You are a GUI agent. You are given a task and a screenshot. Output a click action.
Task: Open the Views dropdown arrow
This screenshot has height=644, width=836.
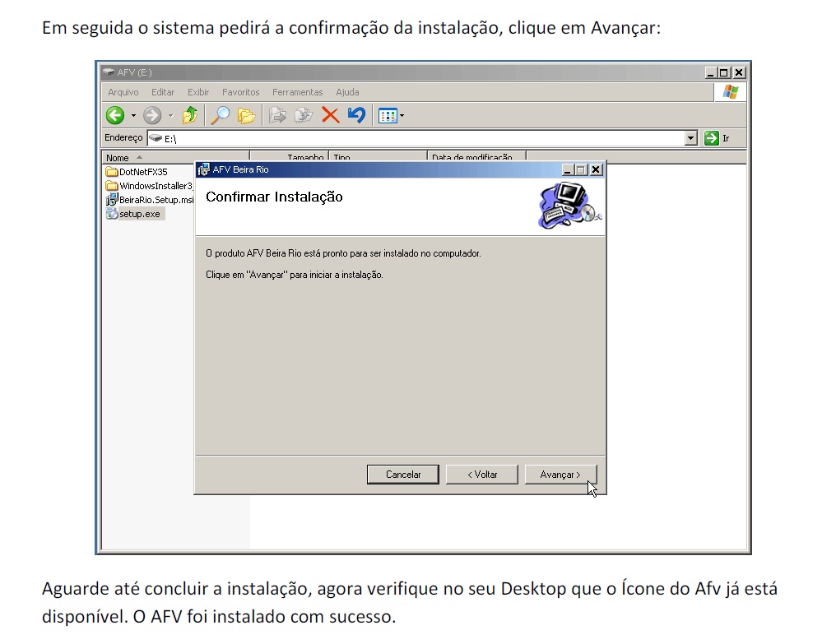tap(402, 116)
